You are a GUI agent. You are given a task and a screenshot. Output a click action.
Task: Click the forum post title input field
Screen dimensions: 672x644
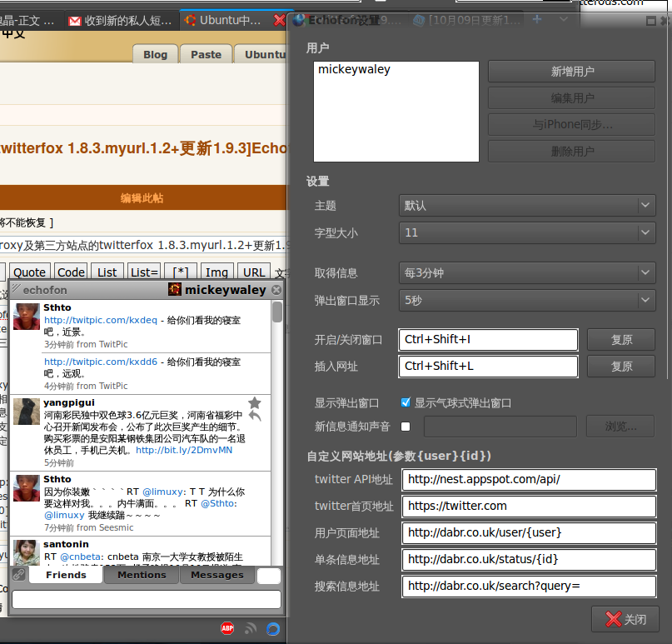pyautogui.click(x=144, y=245)
